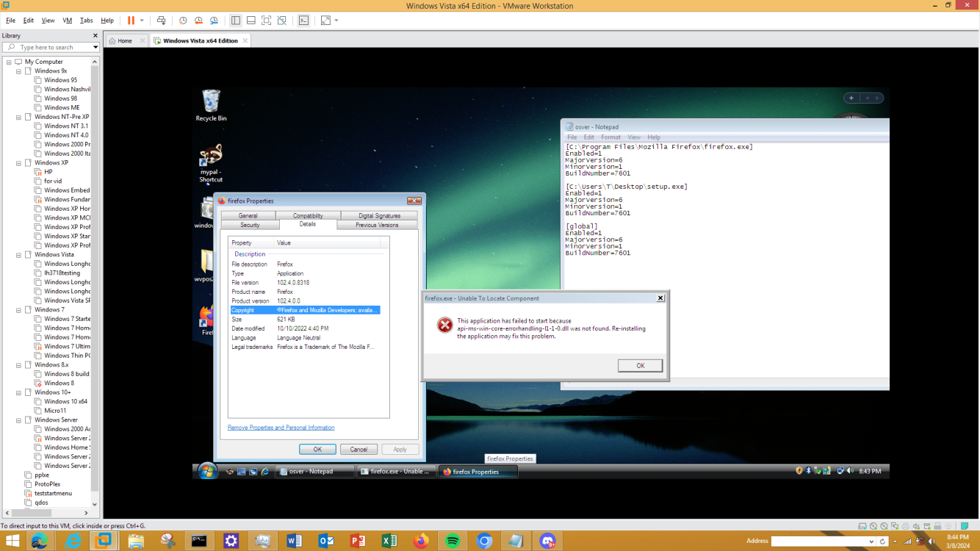This screenshot has width=980, height=551.
Task: Collapse the Windows XP folder
Action: click(x=18, y=162)
